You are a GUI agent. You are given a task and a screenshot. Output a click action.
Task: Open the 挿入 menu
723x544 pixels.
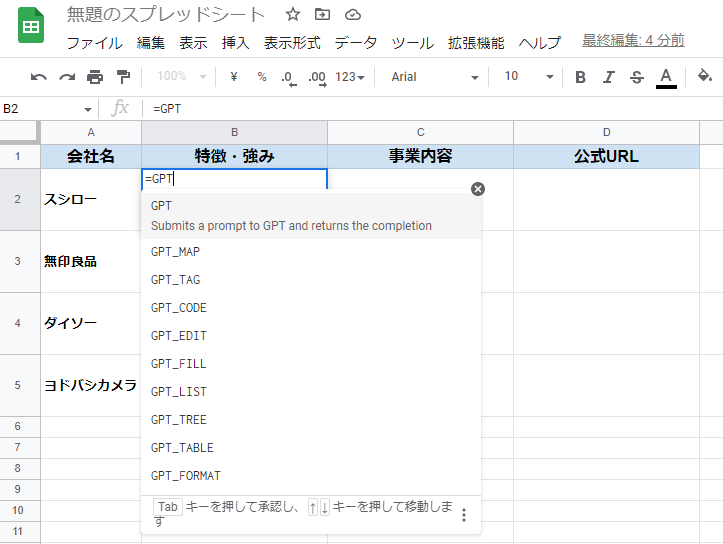click(236, 42)
